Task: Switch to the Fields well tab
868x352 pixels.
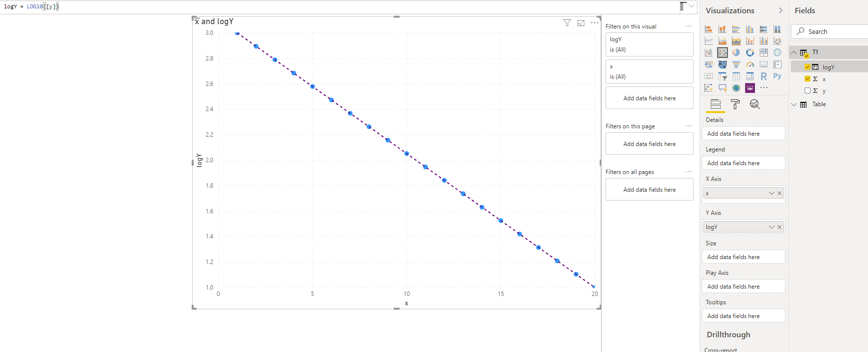Action: click(x=716, y=104)
